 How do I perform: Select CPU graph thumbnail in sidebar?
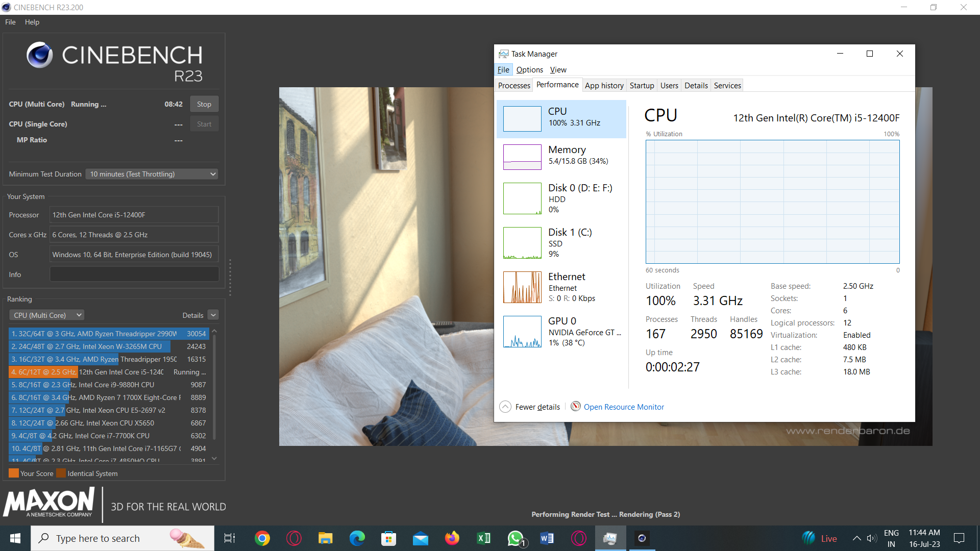point(522,119)
